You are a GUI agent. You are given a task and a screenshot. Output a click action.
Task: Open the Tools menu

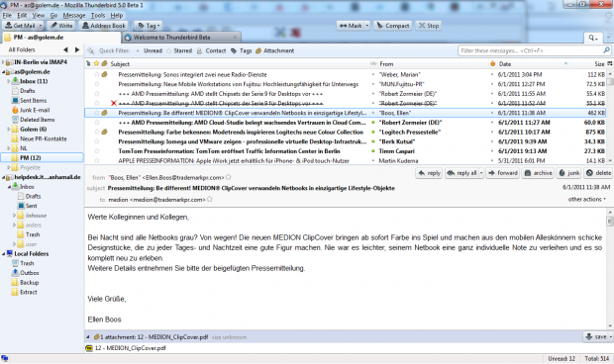coord(98,15)
